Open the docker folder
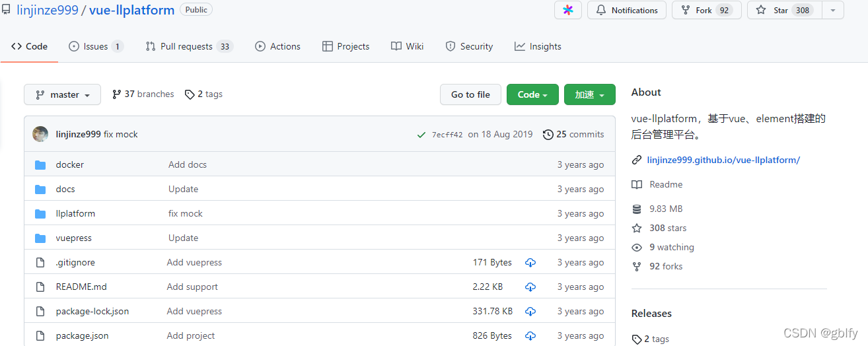This screenshot has width=868, height=346. coord(70,164)
